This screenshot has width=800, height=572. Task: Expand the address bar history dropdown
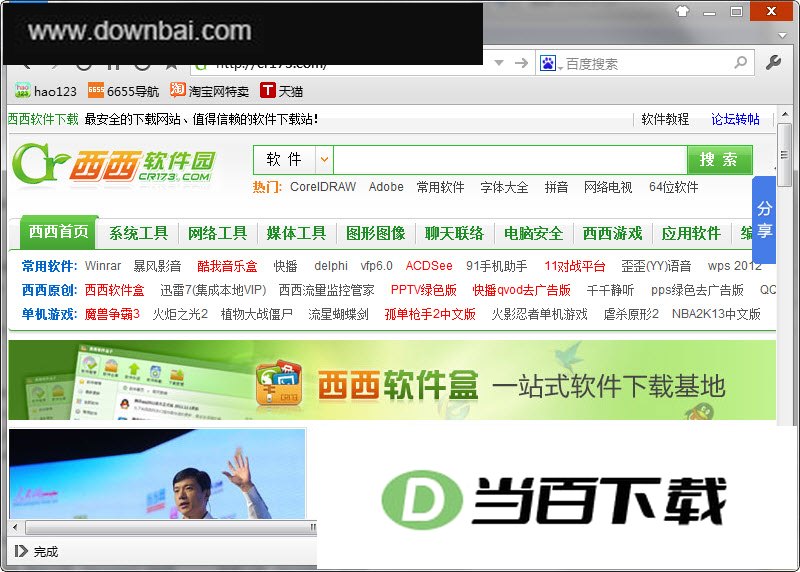click(499, 63)
